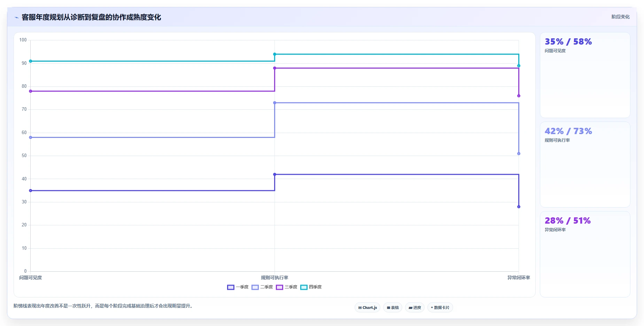
Task: Click the 进度 chip
Action: click(x=414, y=308)
